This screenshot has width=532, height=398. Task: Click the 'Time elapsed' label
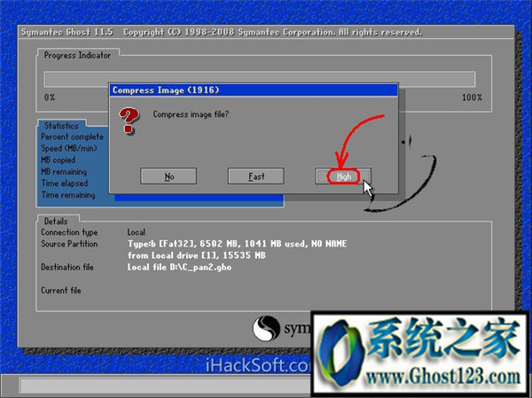65,183
